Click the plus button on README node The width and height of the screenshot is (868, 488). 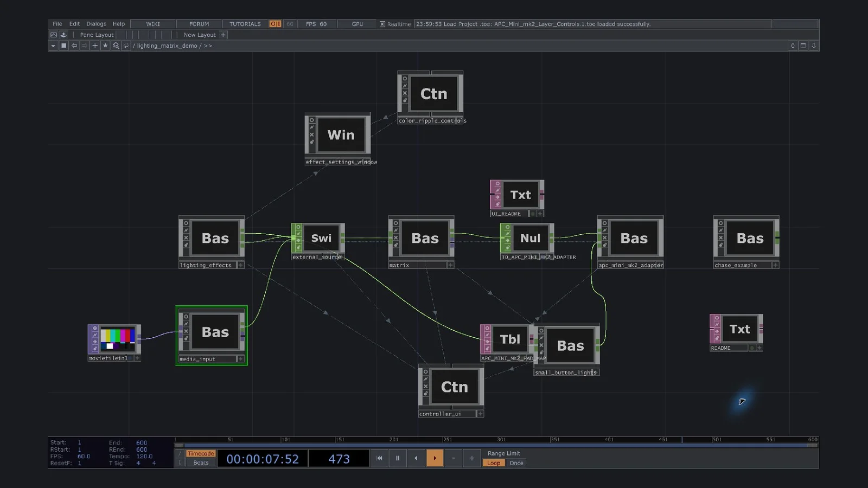[x=759, y=348]
